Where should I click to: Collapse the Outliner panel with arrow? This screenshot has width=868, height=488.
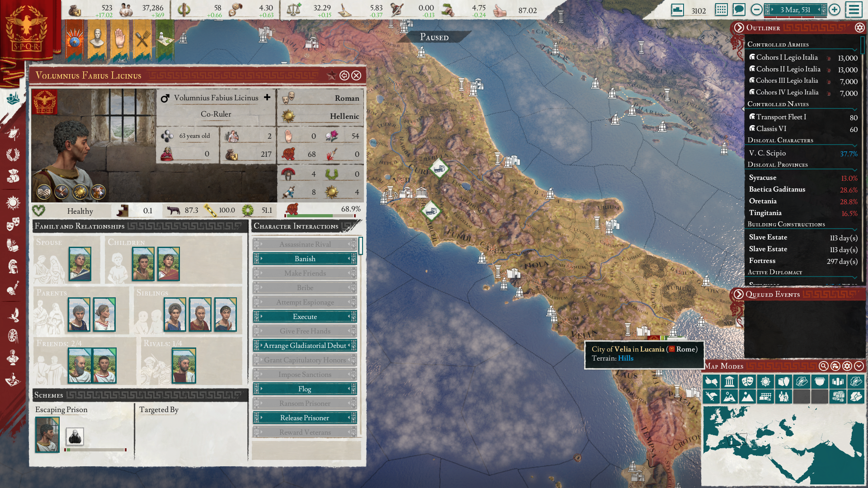[739, 28]
